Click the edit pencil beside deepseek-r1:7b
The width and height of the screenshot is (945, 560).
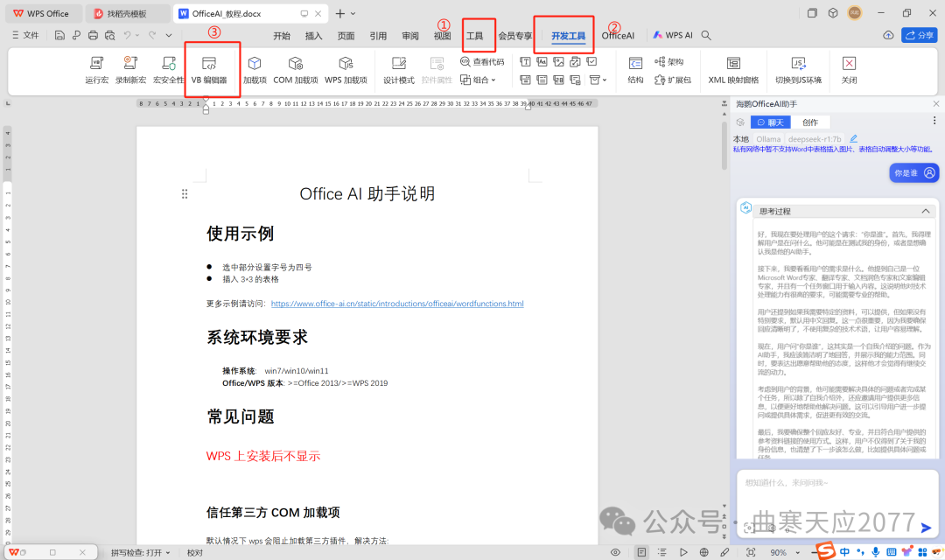pyautogui.click(x=853, y=138)
